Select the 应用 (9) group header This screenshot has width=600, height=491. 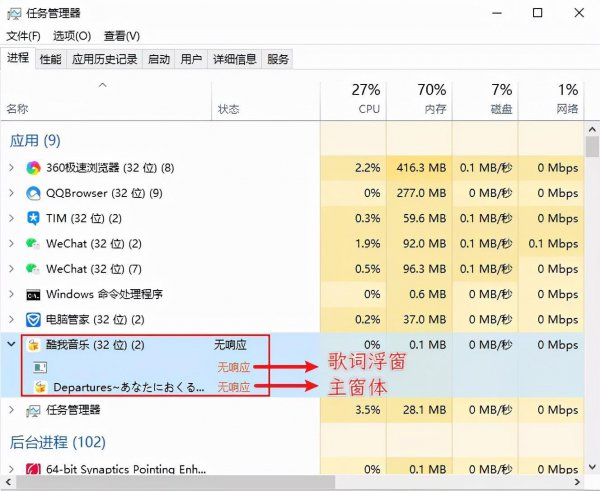[35, 141]
